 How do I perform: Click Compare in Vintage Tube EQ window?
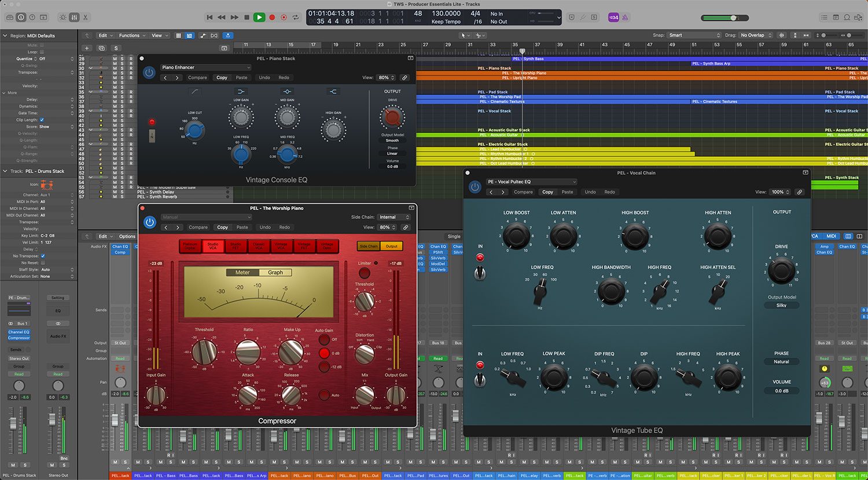pos(523,192)
